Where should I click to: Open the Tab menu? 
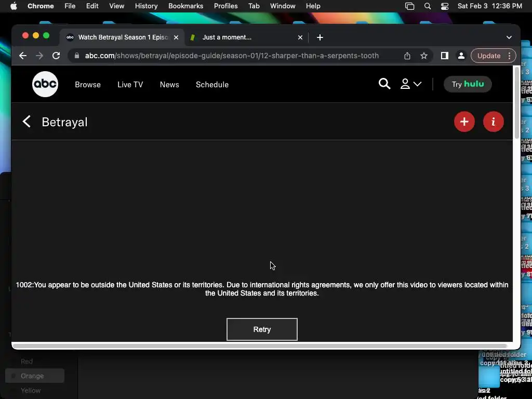tap(254, 6)
